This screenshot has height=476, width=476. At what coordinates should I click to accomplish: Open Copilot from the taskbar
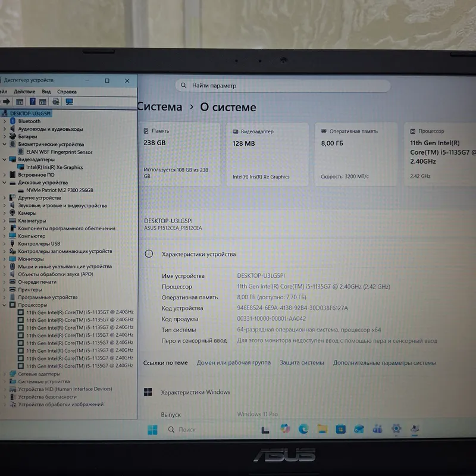(285, 428)
